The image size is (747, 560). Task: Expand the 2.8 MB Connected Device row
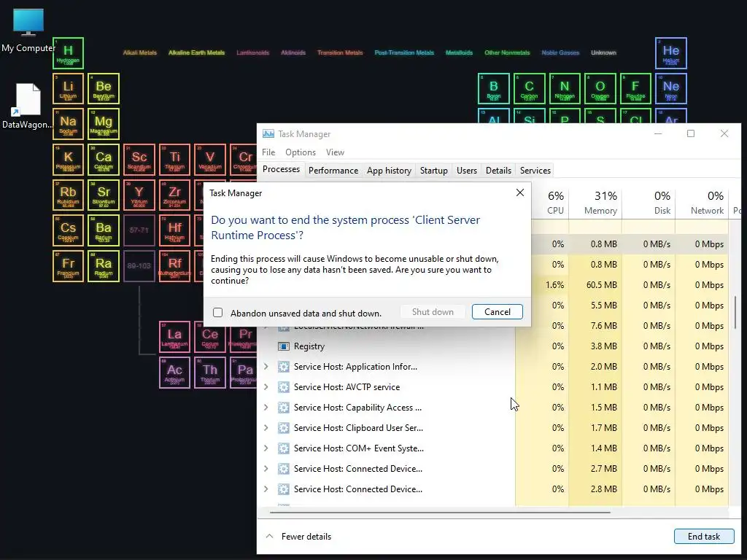(266, 489)
